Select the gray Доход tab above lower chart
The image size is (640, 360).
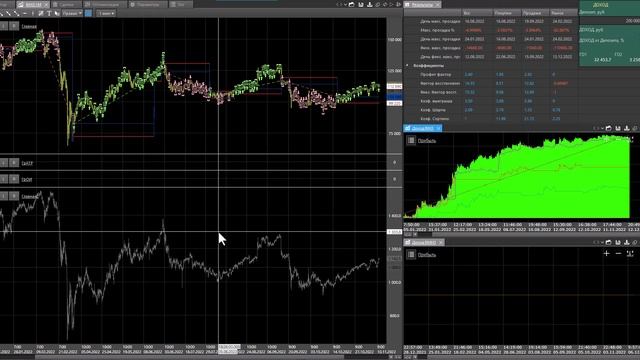[424, 242]
